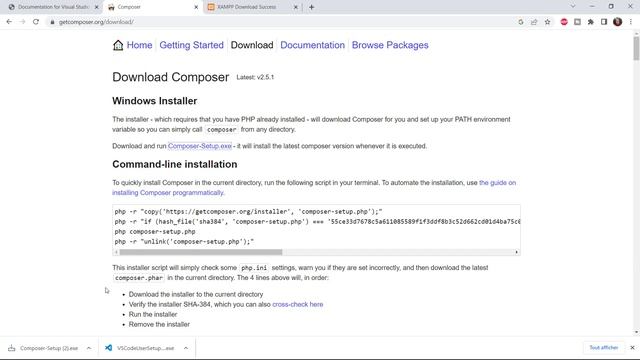Open Chrome's three-dot menu
The image size is (640, 360).
point(631,22)
